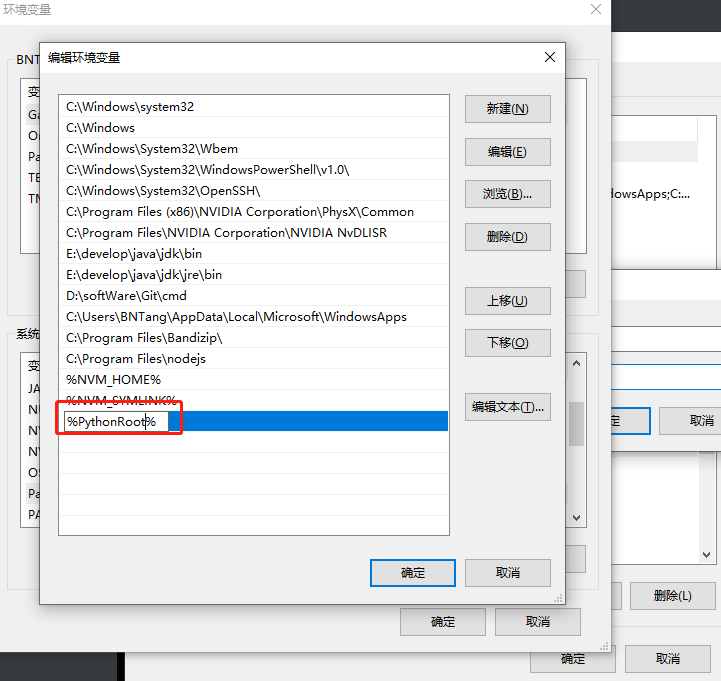721x681 pixels.
Task: Move the entry down with 下移(O)
Action: coord(508,343)
